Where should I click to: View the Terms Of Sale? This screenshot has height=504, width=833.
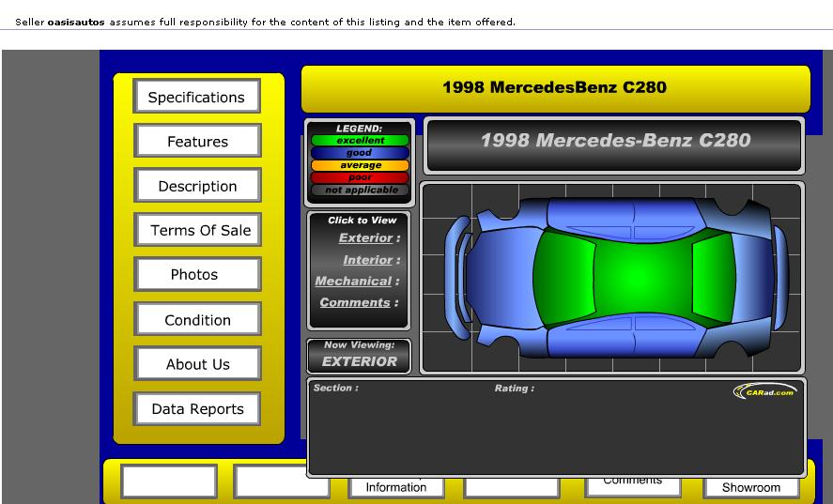[197, 229]
